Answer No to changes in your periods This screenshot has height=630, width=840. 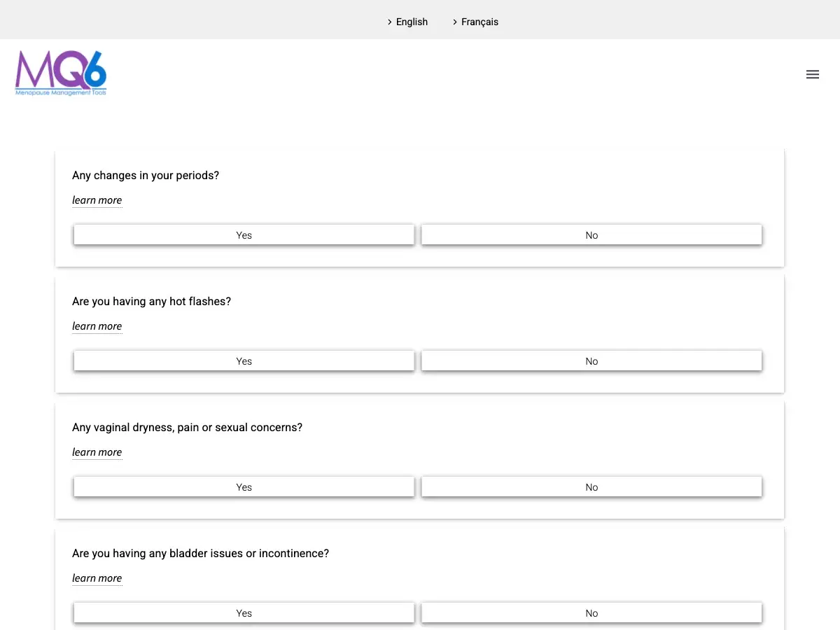591,235
